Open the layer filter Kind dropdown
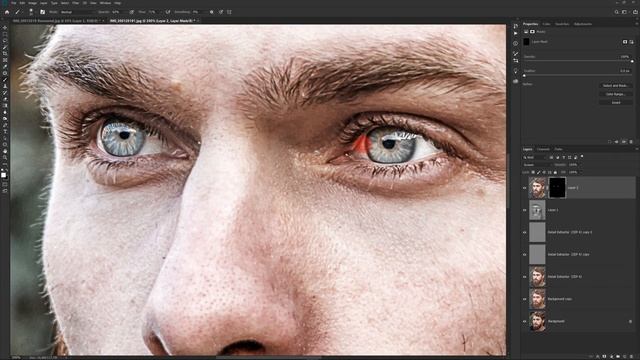This screenshot has width=640, height=360. [x=535, y=157]
